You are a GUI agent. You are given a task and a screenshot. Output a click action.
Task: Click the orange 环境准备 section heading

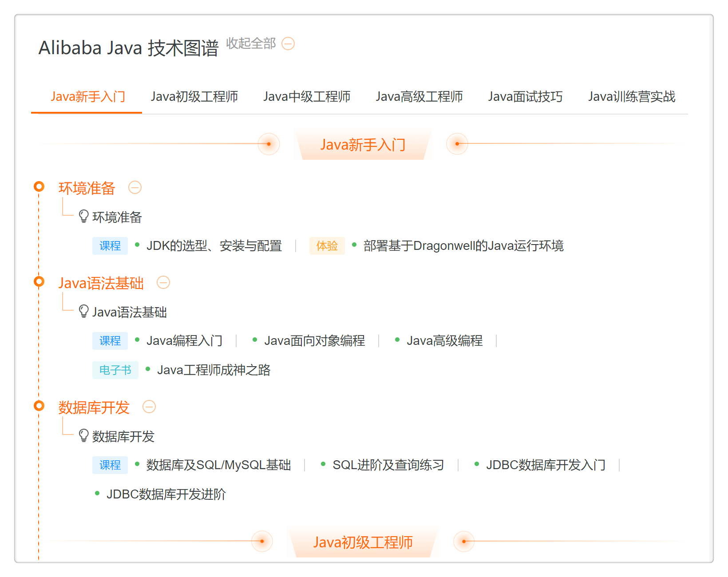coord(87,188)
